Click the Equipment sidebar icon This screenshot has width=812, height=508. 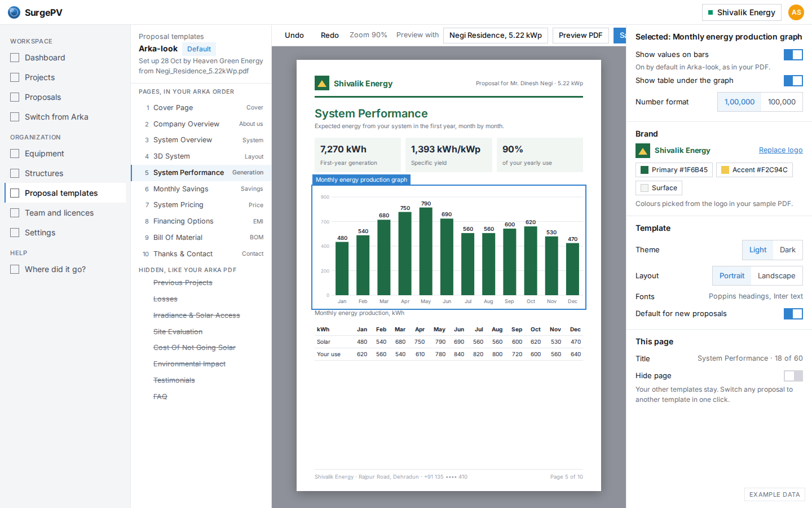pyautogui.click(x=15, y=154)
